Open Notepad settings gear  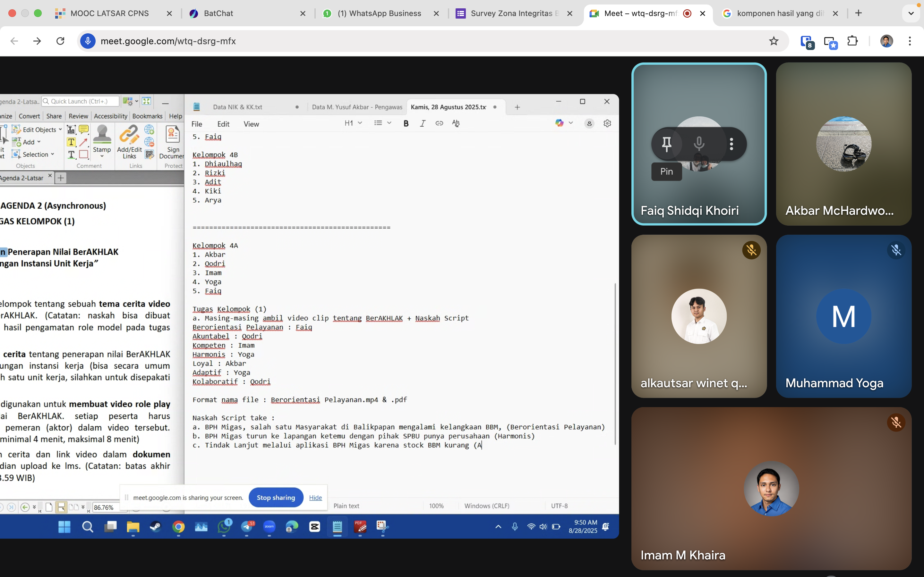coord(607,123)
